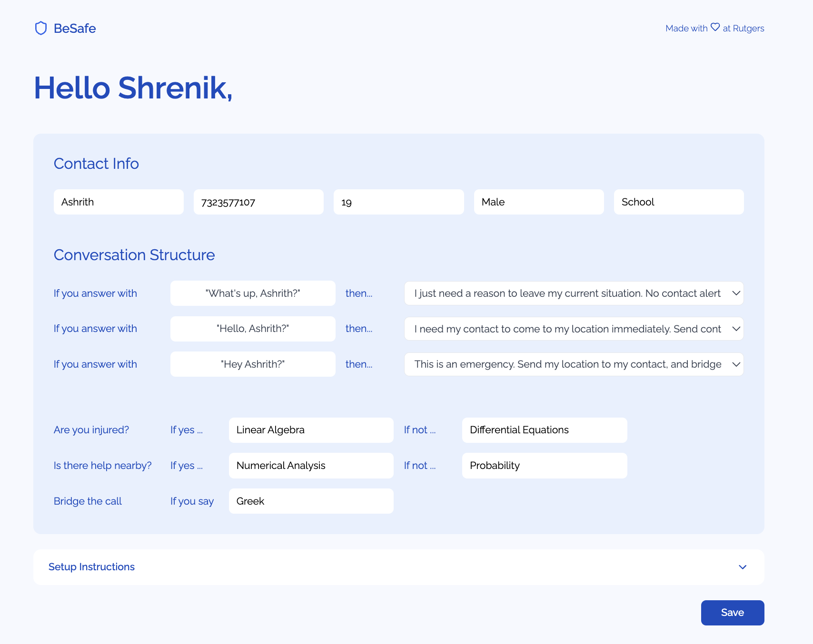
Task: Click the 'Hello Shrenik,' greeting heading
Action: (133, 88)
